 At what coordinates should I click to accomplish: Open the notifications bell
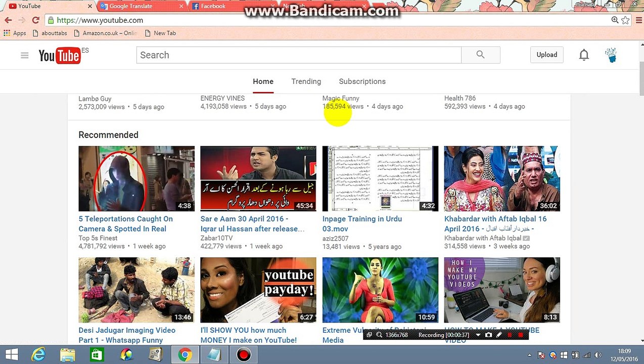(584, 55)
